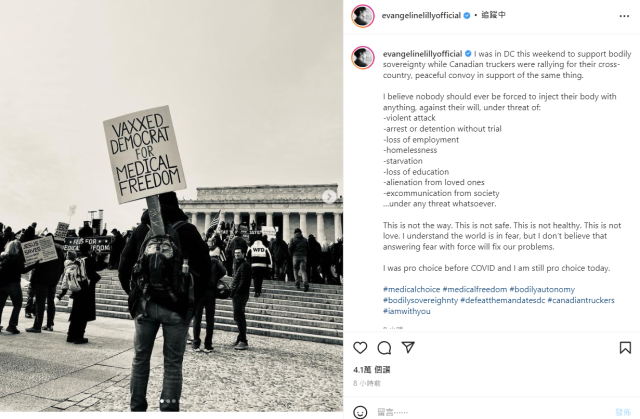Save post with the bookmark icon

tap(625, 348)
